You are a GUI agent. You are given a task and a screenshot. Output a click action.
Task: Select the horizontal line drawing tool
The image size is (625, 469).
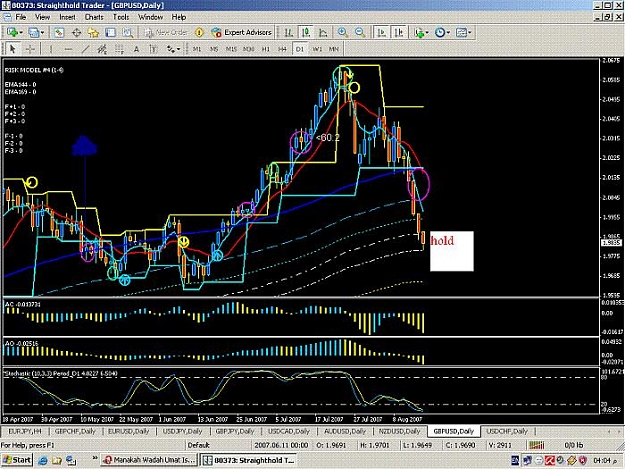pyautogui.click(x=68, y=49)
